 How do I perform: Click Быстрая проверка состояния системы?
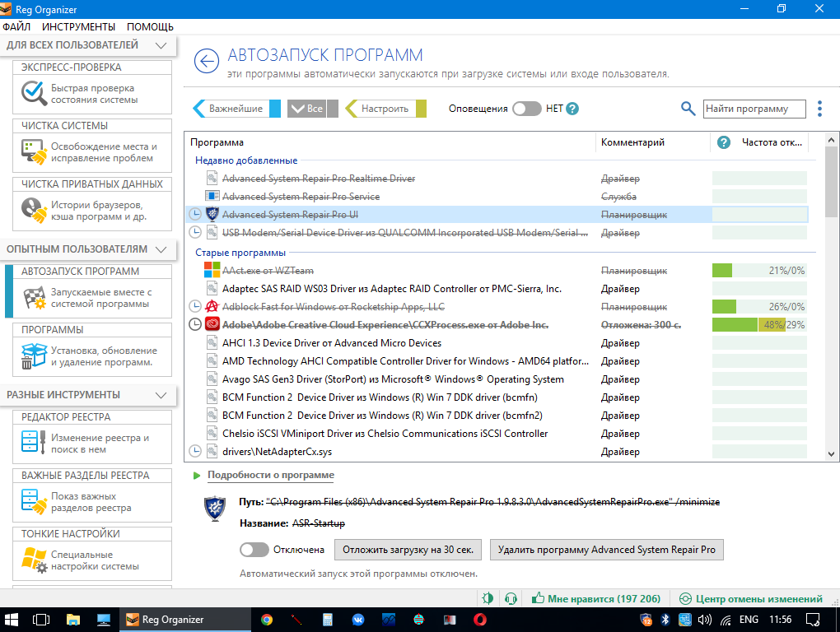click(x=94, y=94)
